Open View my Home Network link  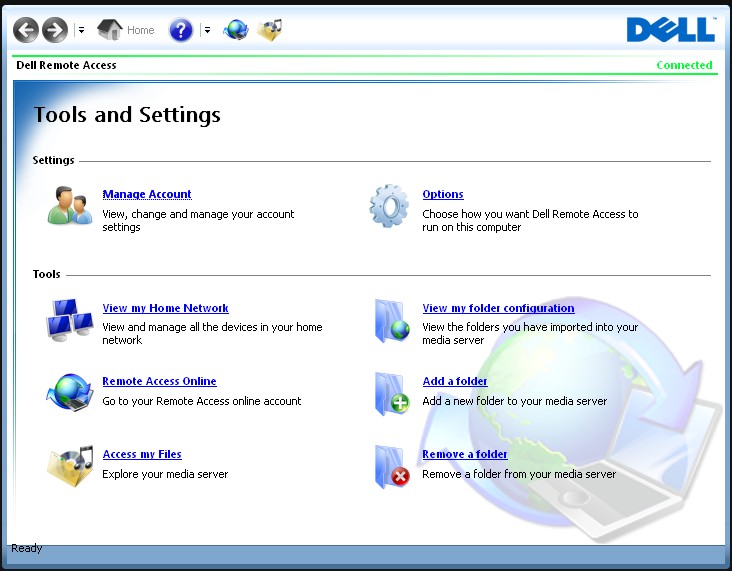coord(166,308)
